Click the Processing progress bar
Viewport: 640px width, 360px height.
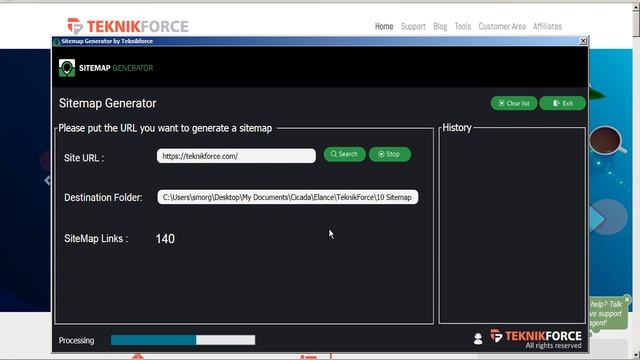tap(183, 340)
